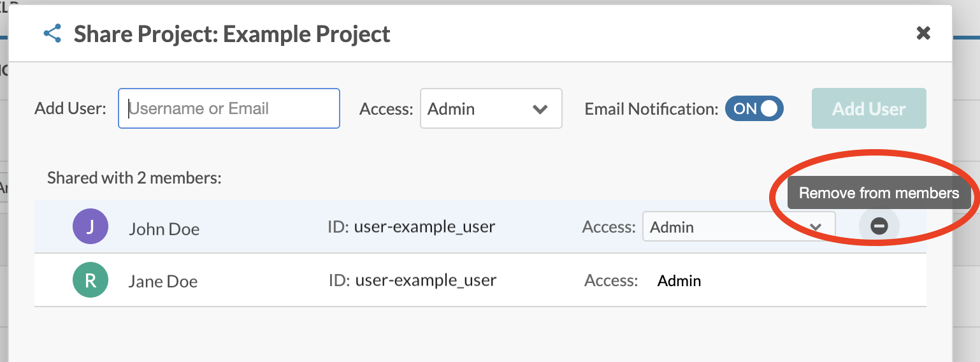Click the "Shared with 2 members" heading
The height and width of the screenshot is (362, 980).
click(134, 178)
